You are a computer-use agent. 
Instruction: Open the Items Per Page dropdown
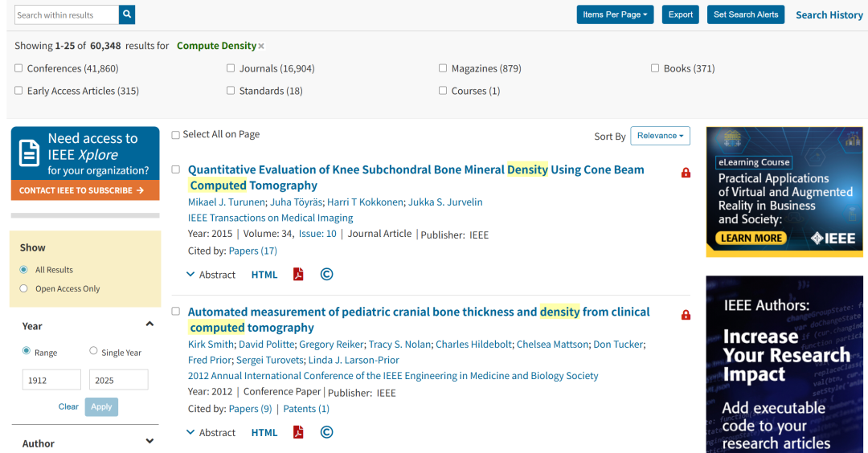[615, 15]
